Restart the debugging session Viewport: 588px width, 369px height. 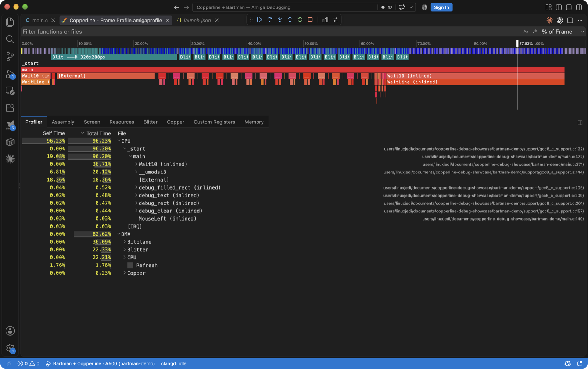(300, 20)
